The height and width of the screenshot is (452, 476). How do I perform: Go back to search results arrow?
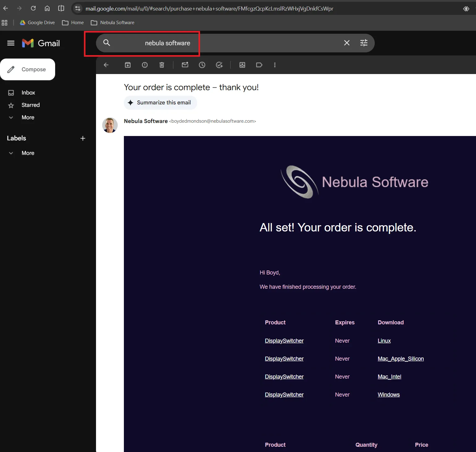pos(106,65)
